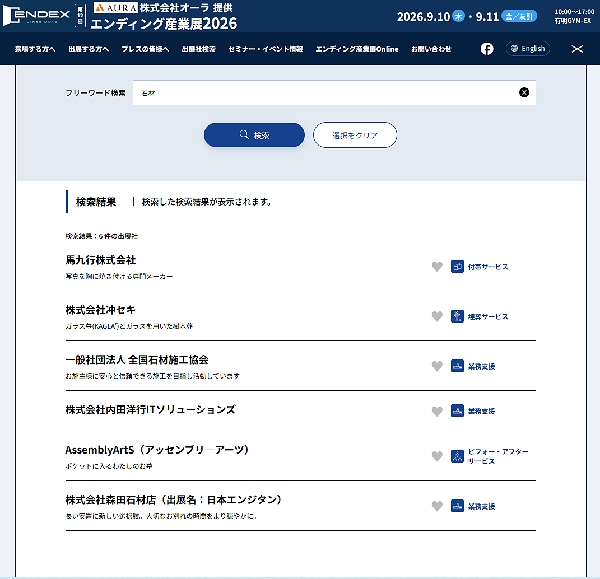Open 一般社団法人 全国石材施工協会 listing
The width and height of the screenshot is (600, 579).
pos(137,360)
